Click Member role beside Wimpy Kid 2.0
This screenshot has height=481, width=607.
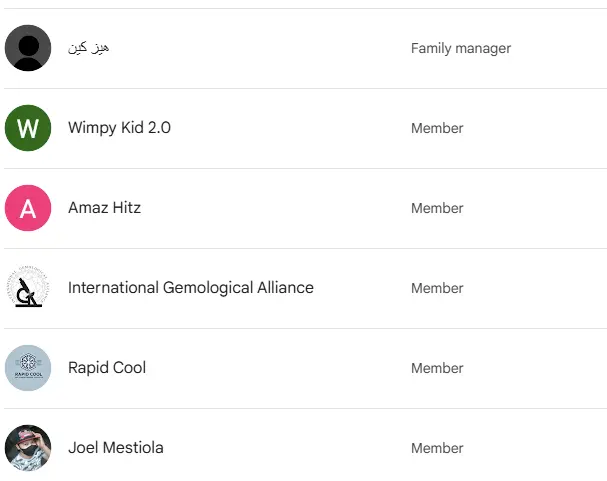(437, 128)
